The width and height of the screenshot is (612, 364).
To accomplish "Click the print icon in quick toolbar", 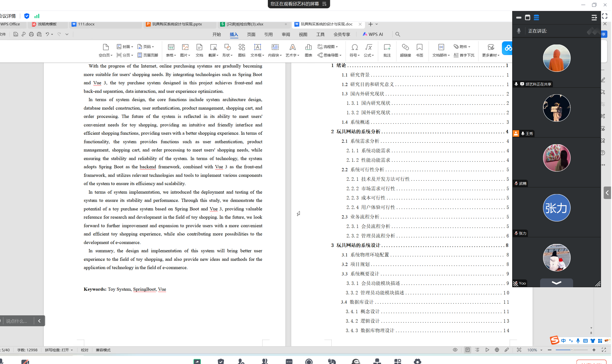I will coord(31,34).
